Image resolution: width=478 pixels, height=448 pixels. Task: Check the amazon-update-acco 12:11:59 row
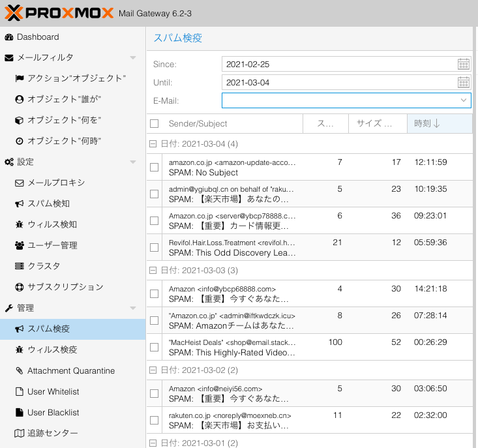pos(155,168)
